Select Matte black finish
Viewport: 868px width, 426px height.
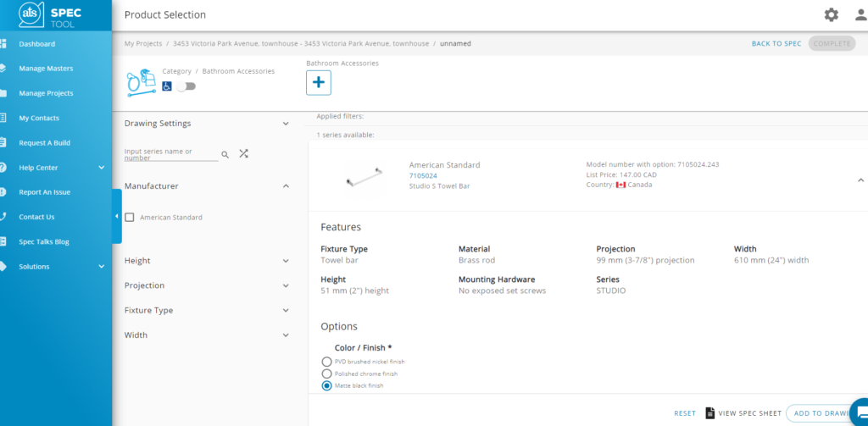coord(326,385)
